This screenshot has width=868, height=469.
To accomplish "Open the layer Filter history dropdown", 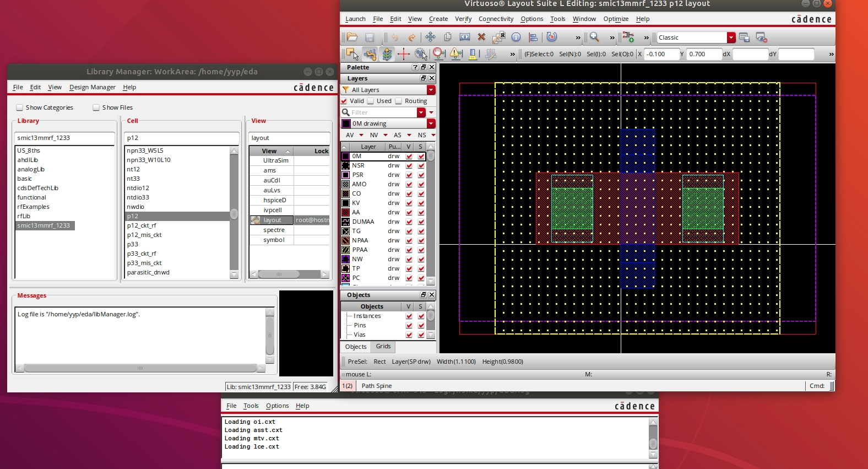I will click(x=421, y=112).
